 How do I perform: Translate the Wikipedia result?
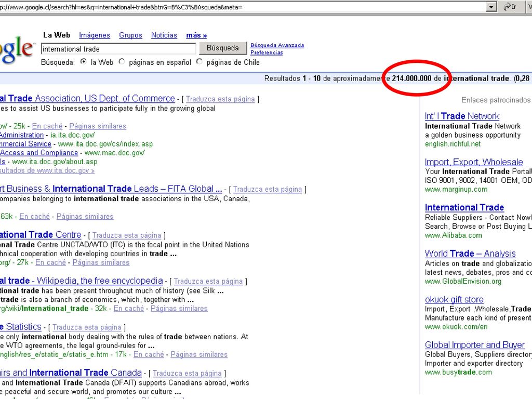(x=208, y=281)
